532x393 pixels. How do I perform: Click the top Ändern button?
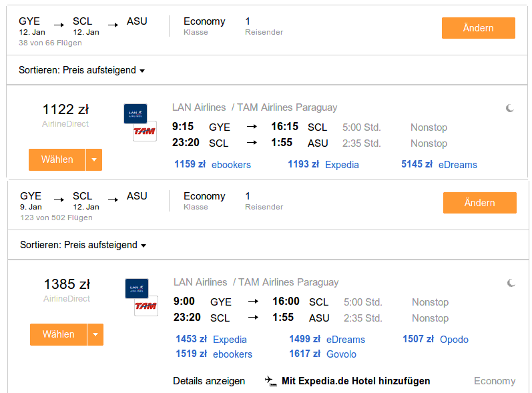[479, 28]
